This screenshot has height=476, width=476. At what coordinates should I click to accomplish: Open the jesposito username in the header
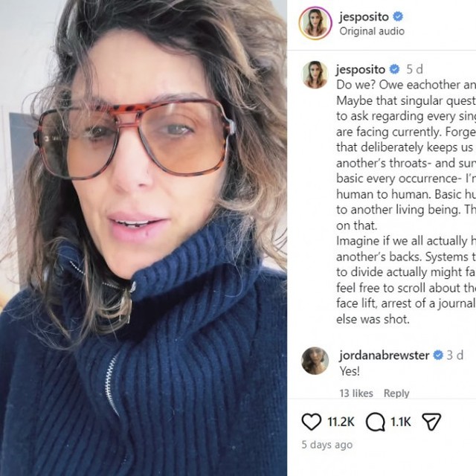(364, 16)
